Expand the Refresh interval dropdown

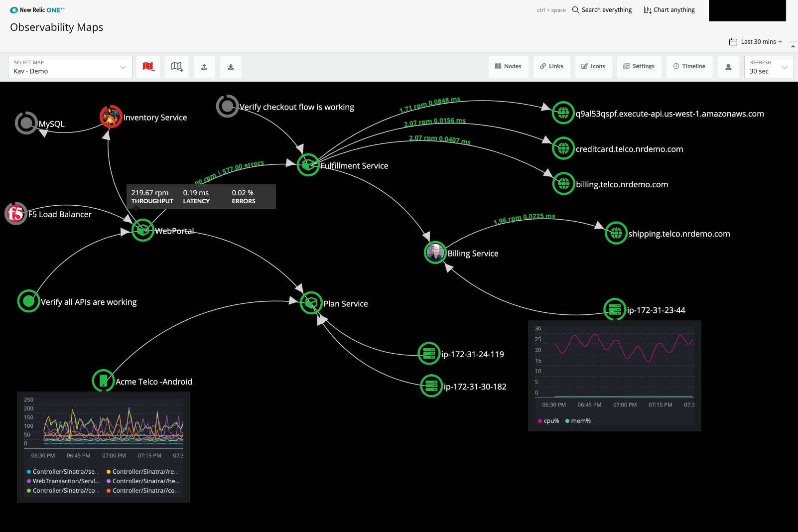point(769,67)
